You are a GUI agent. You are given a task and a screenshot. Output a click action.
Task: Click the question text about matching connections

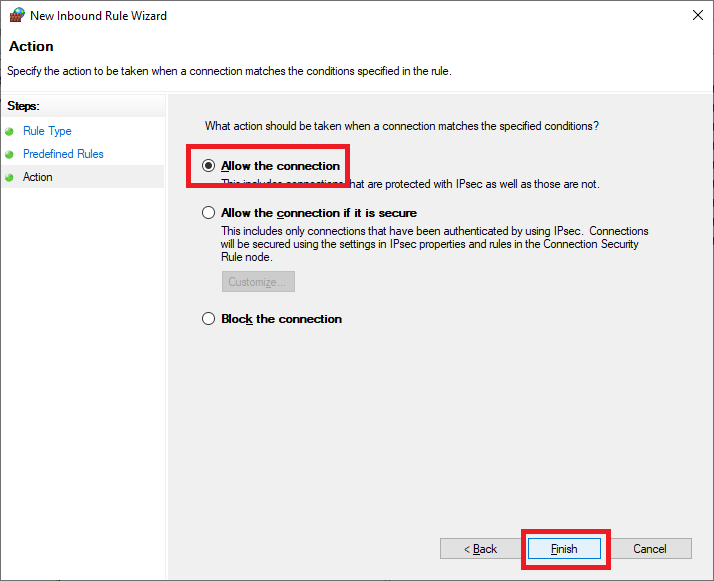coord(401,126)
